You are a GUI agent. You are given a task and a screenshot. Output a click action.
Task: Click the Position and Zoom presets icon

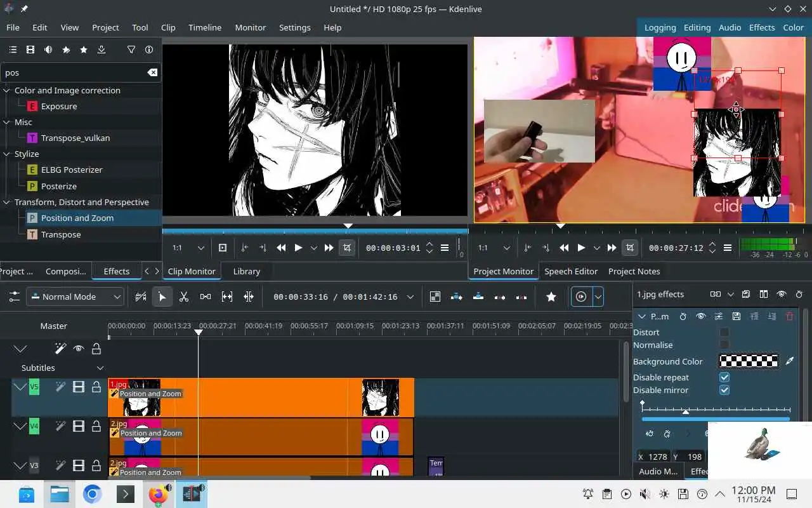pos(719,316)
